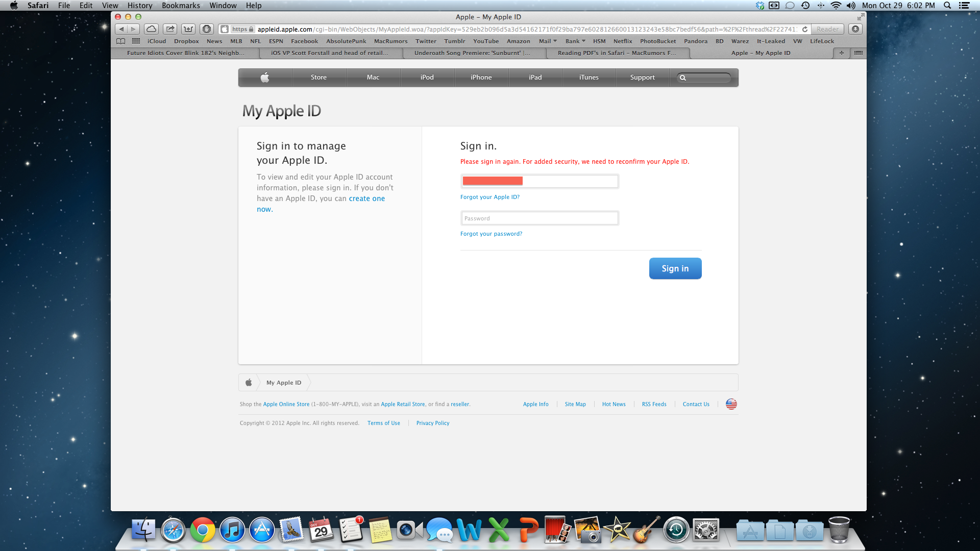Viewport: 980px width, 551px height.
Task: Expand the Bank bookmarks folder dropdown
Action: pos(575,41)
